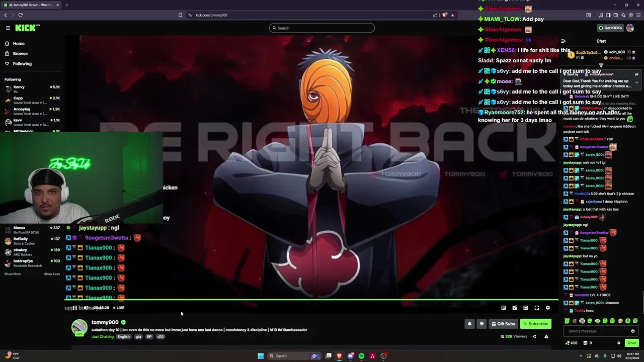Screen dimensions: 644x362
Task: Bookmark the current page
Action: (x=180, y=15)
